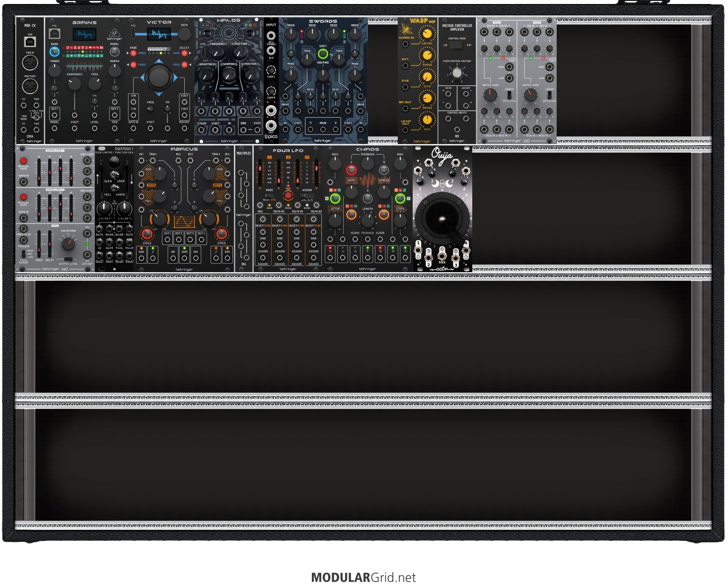The height and width of the screenshot is (588, 728).
Task: Click the top jack on Multiples 994
Action: coord(241,173)
